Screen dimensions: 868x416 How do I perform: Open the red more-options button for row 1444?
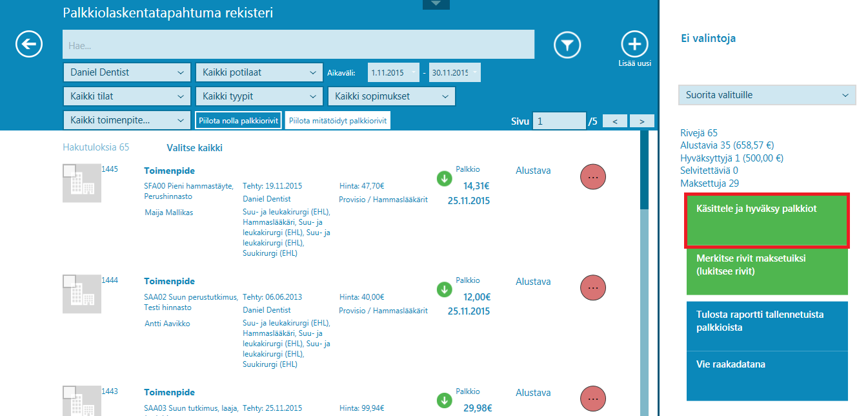tap(593, 287)
